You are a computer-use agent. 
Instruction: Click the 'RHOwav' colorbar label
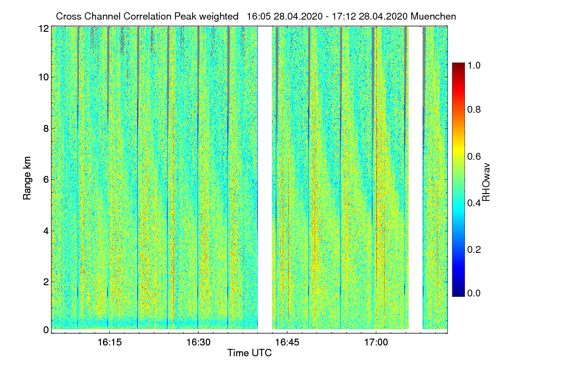[486, 182]
